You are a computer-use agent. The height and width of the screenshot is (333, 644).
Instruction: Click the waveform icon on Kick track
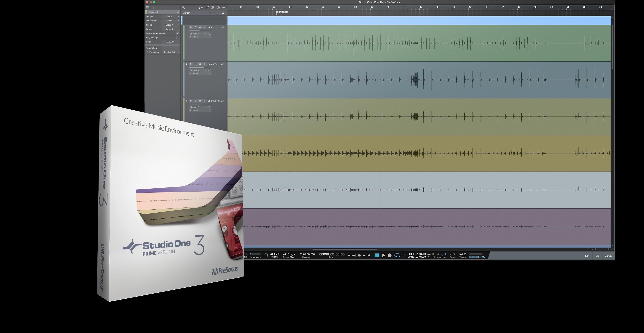(x=223, y=28)
